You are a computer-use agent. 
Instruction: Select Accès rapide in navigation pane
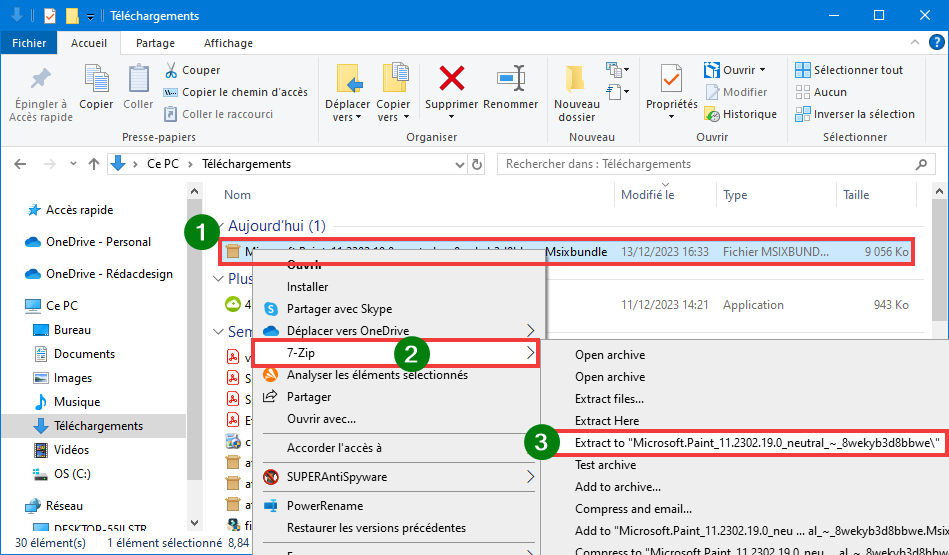point(70,210)
